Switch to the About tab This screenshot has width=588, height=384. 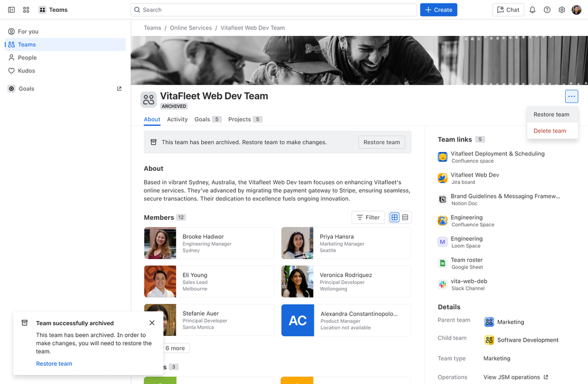[x=152, y=120]
